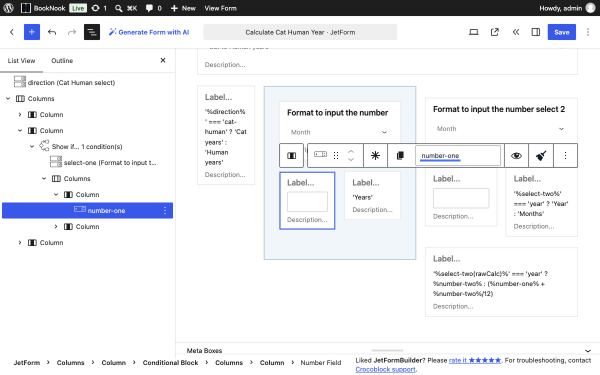The width and height of the screenshot is (600, 375).
Task: Select the %direction% calculated field text
Action: 226,137
